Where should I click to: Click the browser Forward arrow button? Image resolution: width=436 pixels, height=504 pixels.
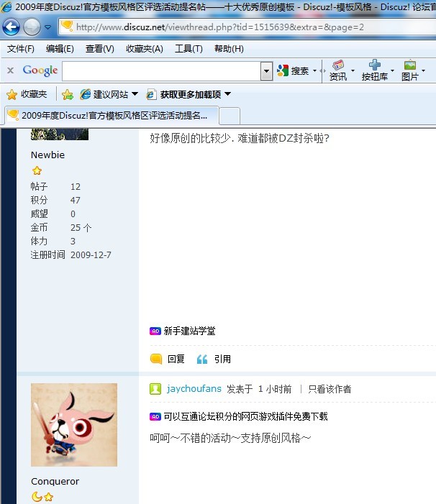32,27
